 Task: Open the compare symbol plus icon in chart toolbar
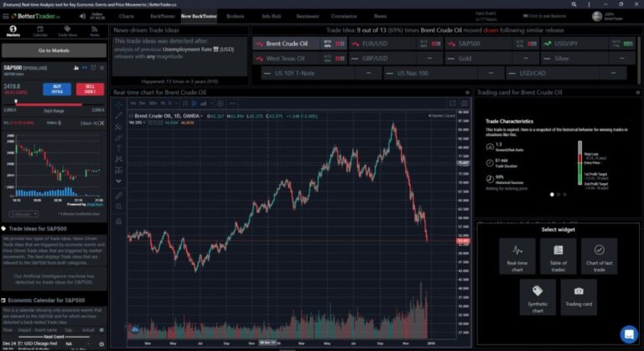(221, 103)
